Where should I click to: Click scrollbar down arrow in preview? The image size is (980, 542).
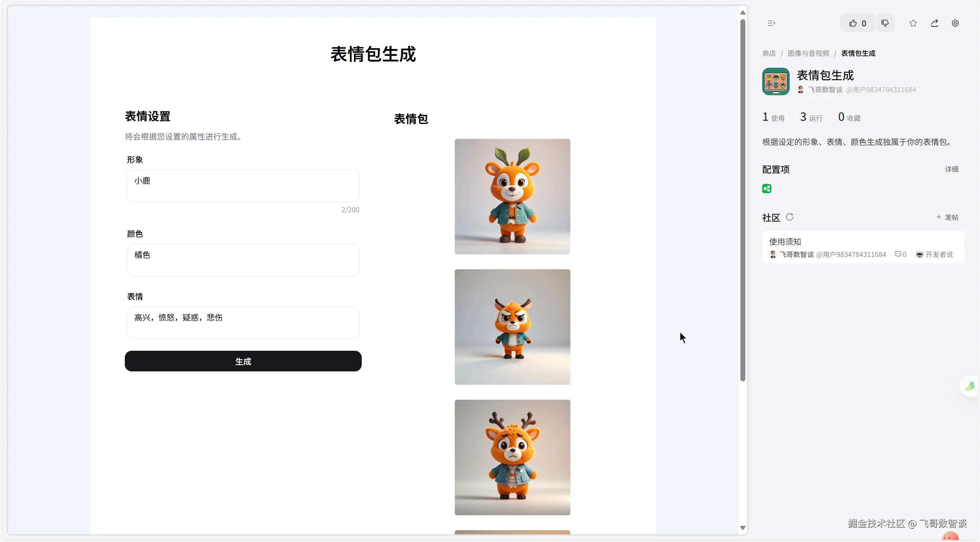point(743,528)
